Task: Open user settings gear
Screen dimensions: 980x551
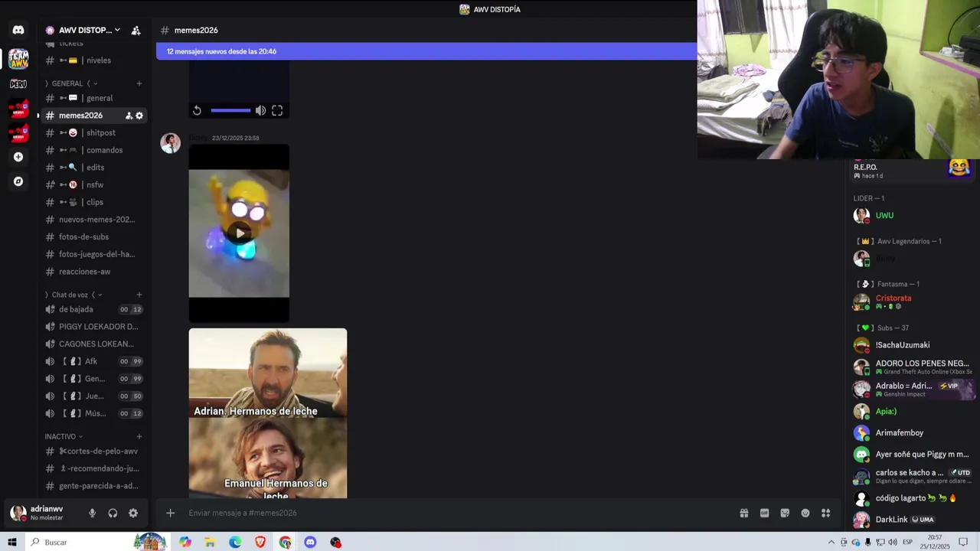Action: 133,514
